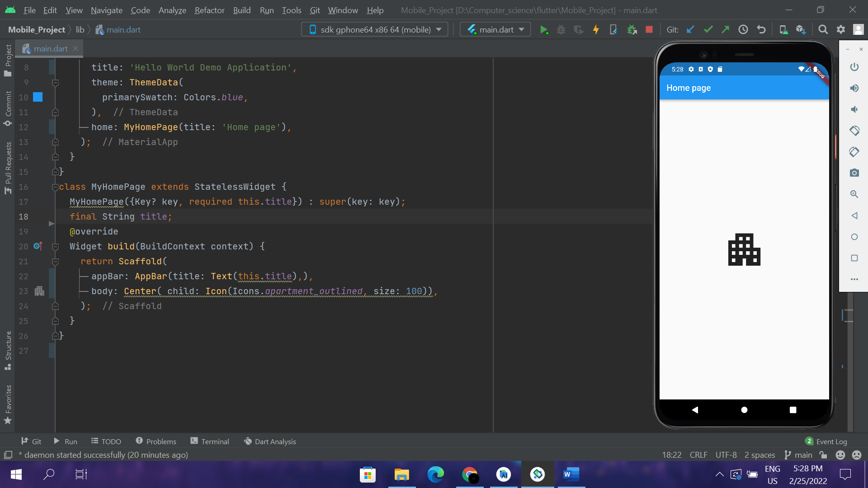The image size is (868, 488).
Task: Increase emulator volume
Action: (854, 88)
